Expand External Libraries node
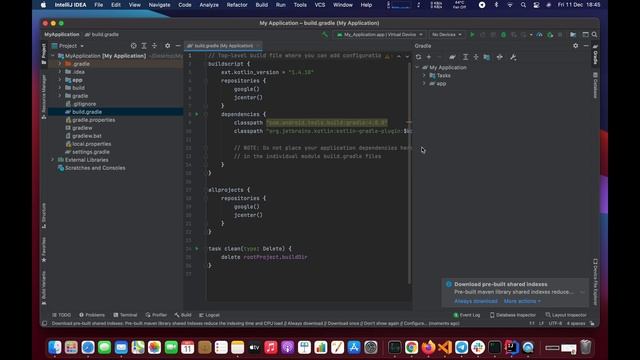 point(53,160)
